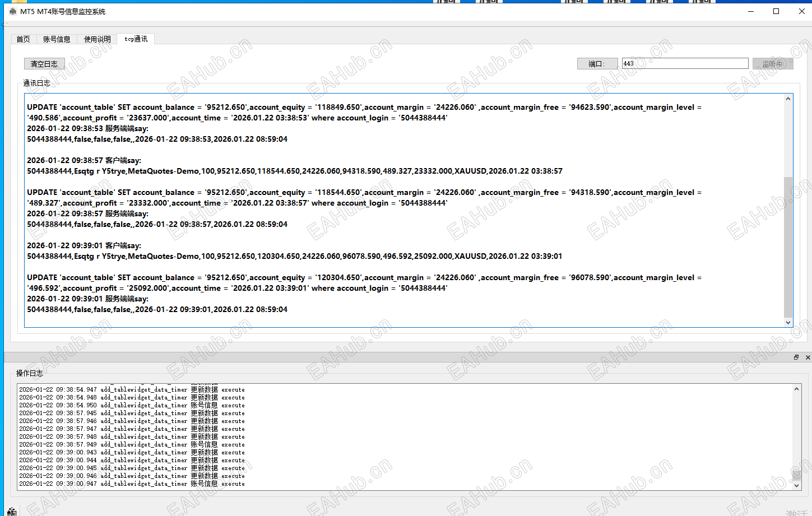The height and width of the screenshot is (516, 812).
Task: Switch to the 首页 tab
Action: pyautogui.click(x=24, y=39)
